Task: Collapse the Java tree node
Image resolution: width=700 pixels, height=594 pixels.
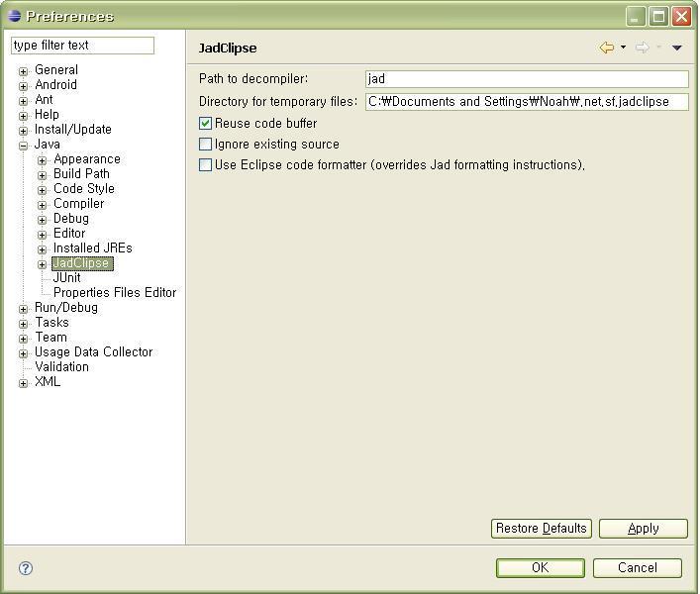Action: pos(23,146)
